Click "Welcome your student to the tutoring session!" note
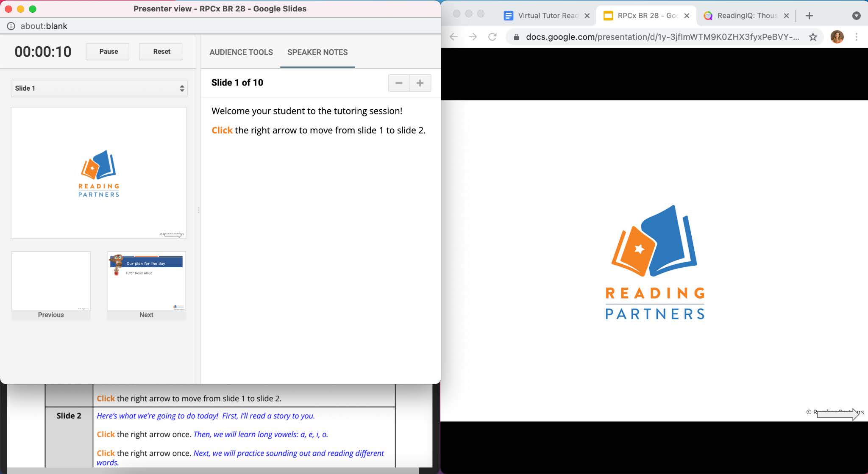The width and height of the screenshot is (868, 474). click(x=307, y=111)
